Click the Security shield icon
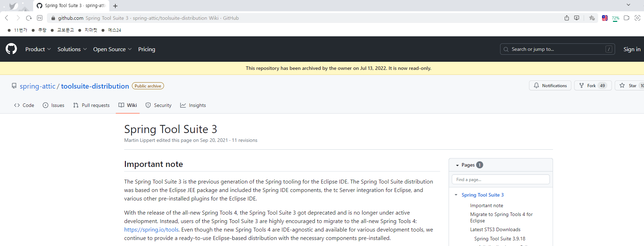The width and height of the screenshot is (644, 246). pyautogui.click(x=148, y=105)
